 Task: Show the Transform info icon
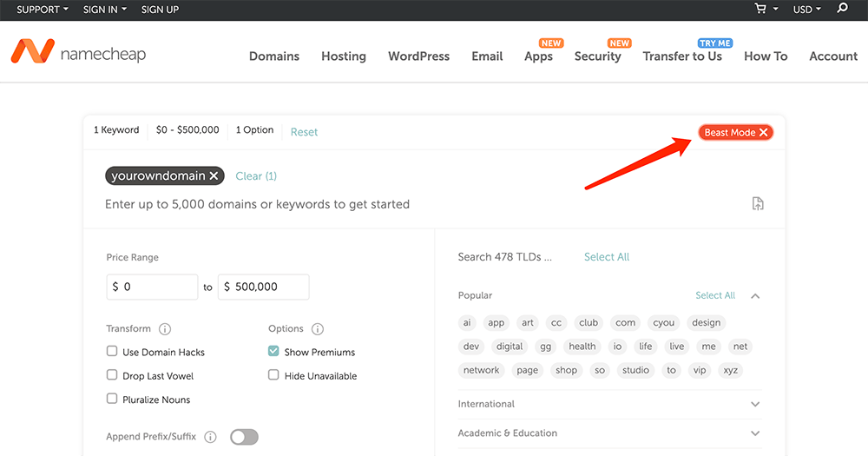(164, 329)
